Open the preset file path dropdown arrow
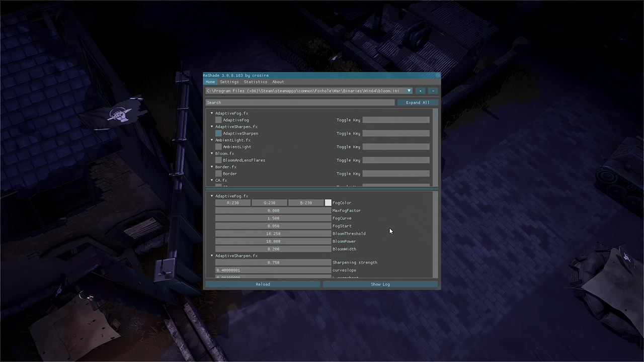 pyautogui.click(x=409, y=91)
